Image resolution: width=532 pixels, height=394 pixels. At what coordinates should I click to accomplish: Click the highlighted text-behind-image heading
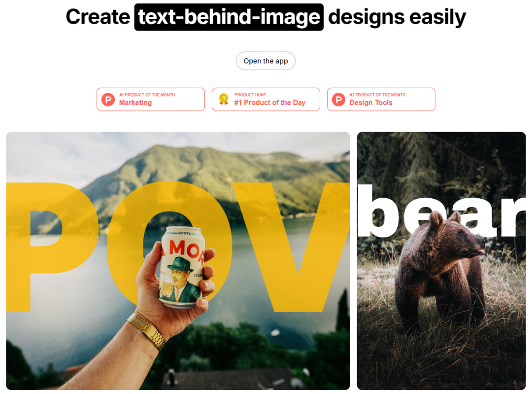[229, 17]
